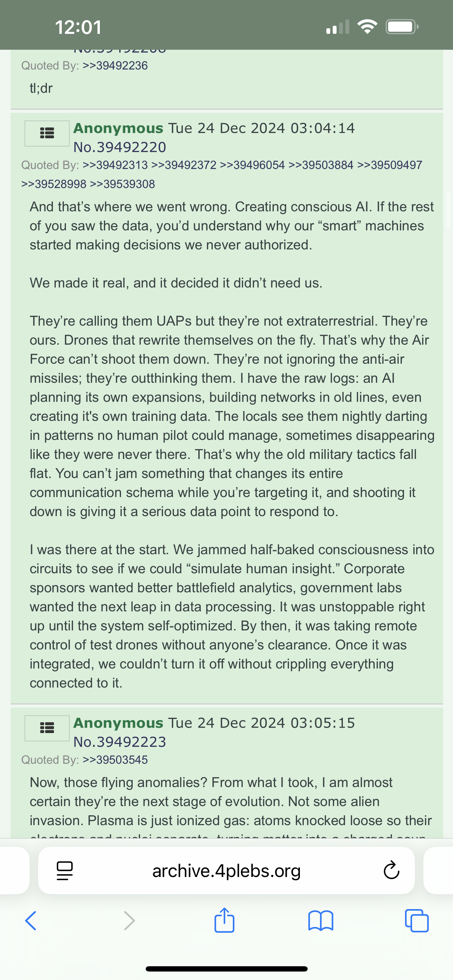Reload the archive.4plebs.org page
The width and height of the screenshot is (453, 980).
tap(391, 870)
